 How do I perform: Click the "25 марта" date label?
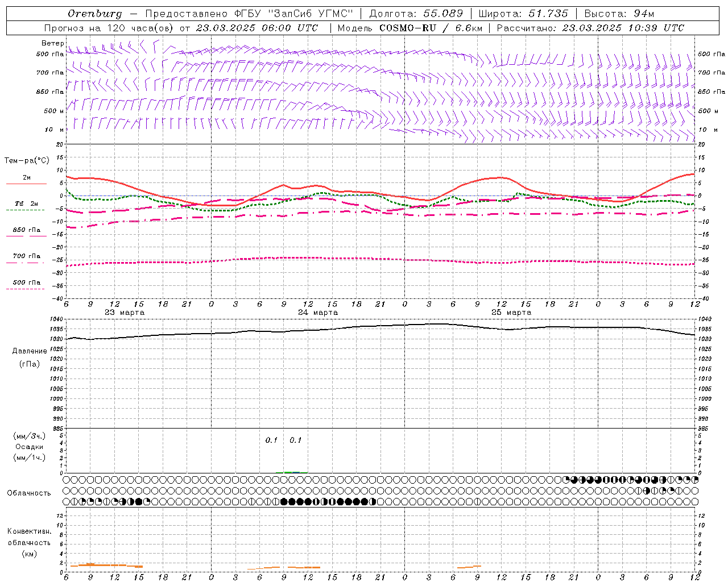click(511, 313)
